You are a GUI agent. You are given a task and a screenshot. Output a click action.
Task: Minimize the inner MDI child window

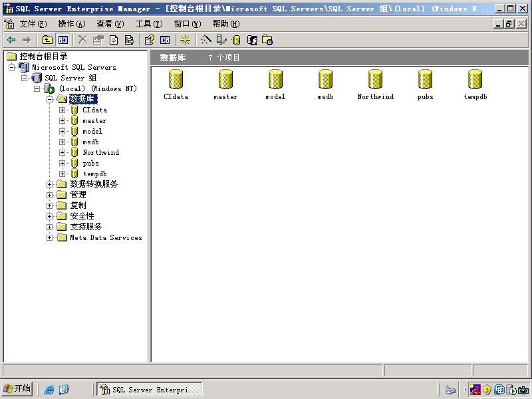pos(498,24)
